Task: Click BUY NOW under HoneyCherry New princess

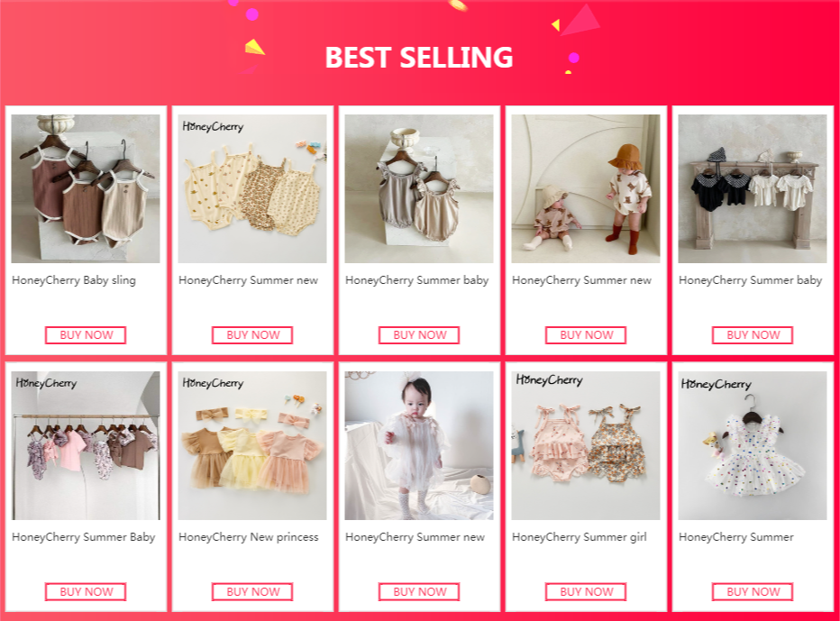Action: 252,591
